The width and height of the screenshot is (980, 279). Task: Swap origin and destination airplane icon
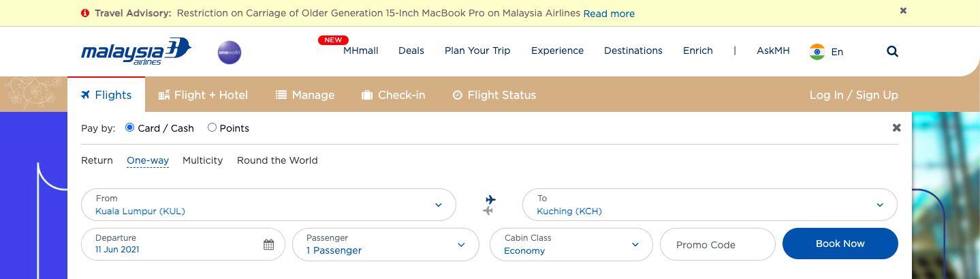(x=489, y=205)
